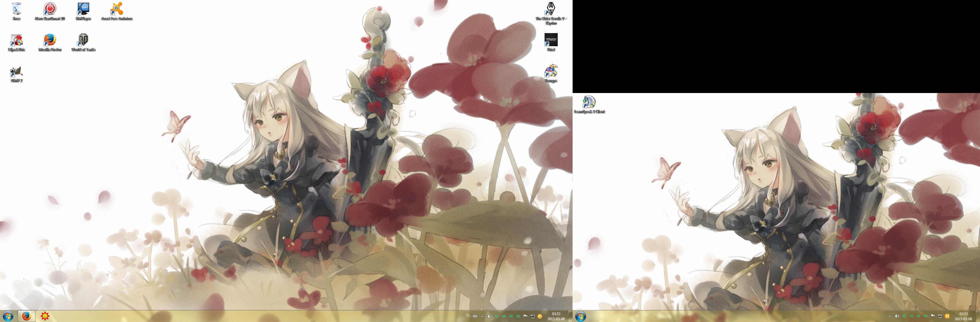This screenshot has height=322, width=980.
Task: Click Action Center flag on primary taskbar
Action: 525,316
